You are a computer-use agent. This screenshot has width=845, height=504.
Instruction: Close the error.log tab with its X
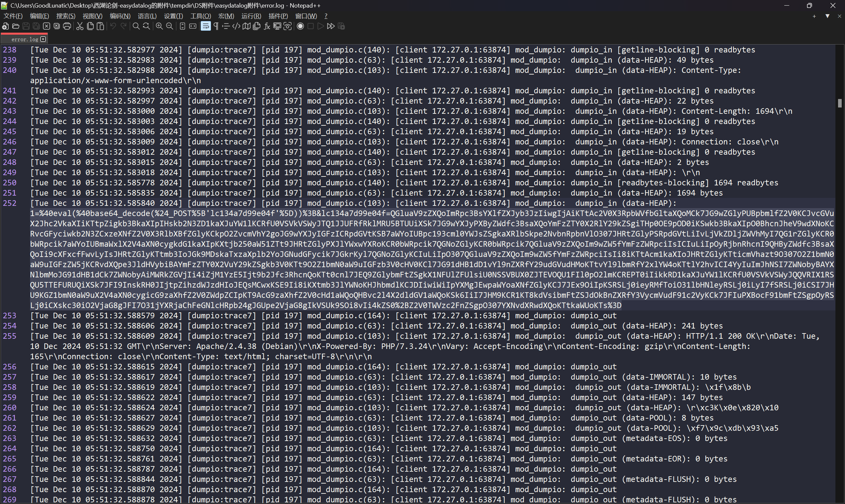pos(43,39)
